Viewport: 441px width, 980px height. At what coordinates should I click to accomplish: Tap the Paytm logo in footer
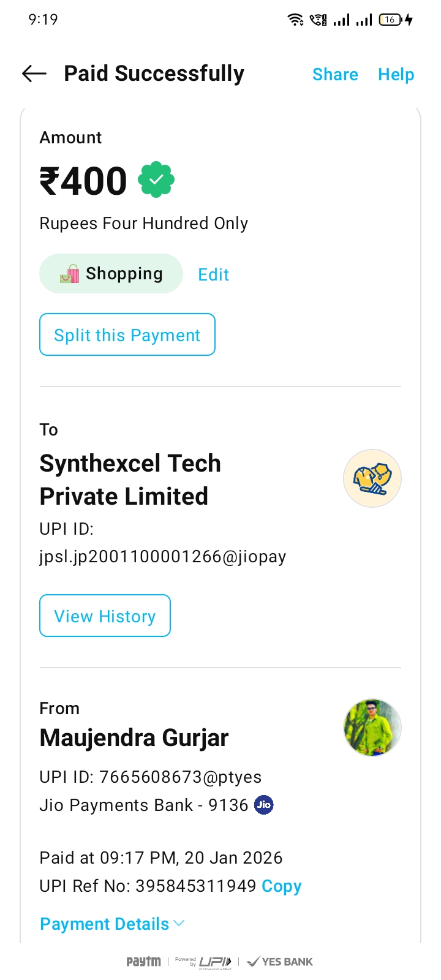pyautogui.click(x=143, y=962)
